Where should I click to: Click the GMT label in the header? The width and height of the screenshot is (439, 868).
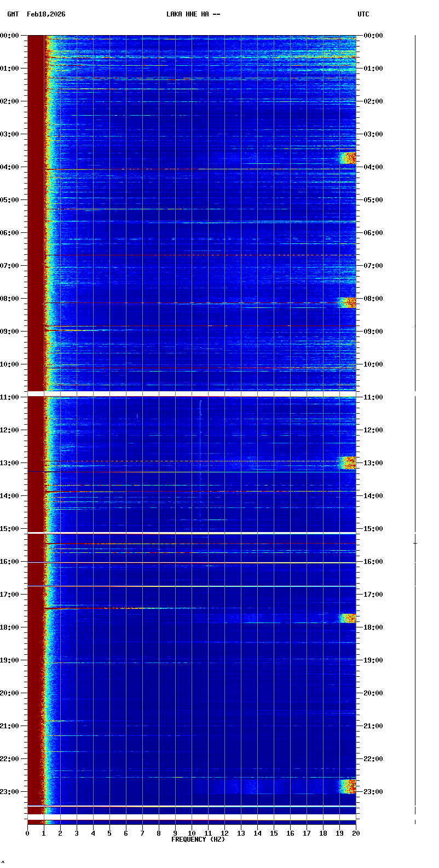click(x=13, y=14)
